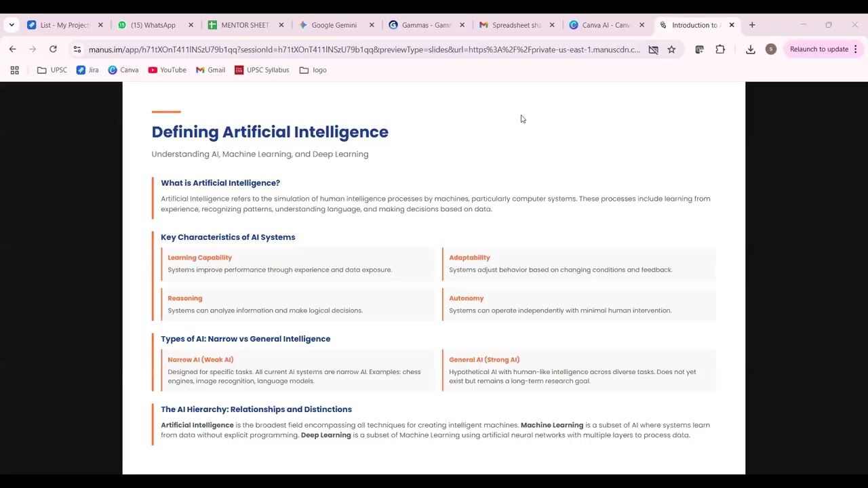
Task: Open the Downloads tray icon
Action: point(750,49)
